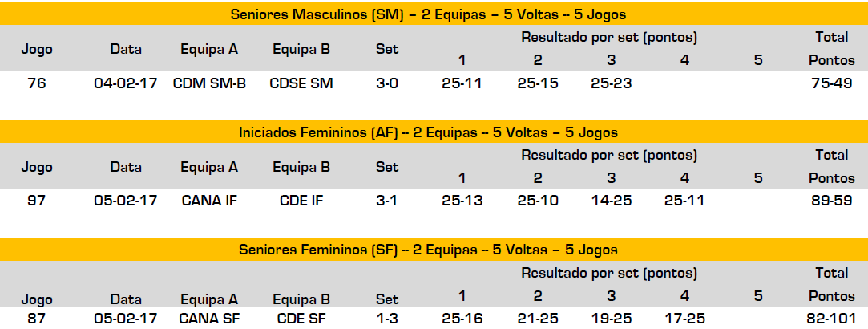
Task: Select the game number 76 cell
Action: 36,83
